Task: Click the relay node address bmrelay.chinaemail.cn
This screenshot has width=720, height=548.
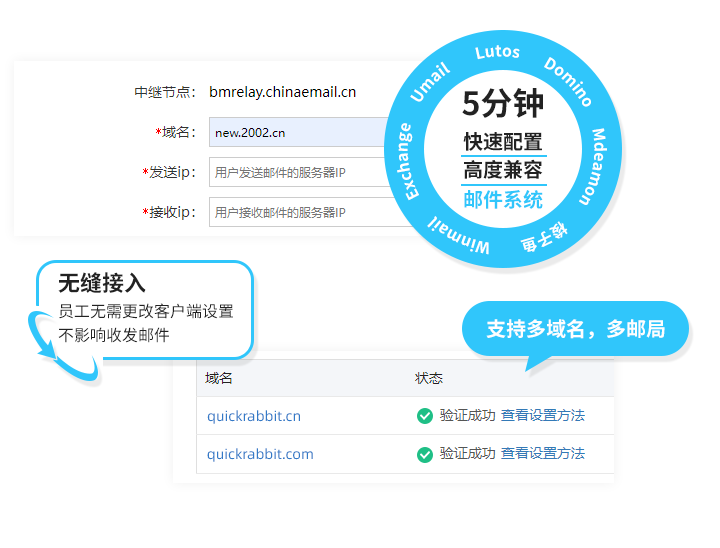Action: [x=282, y=92]
